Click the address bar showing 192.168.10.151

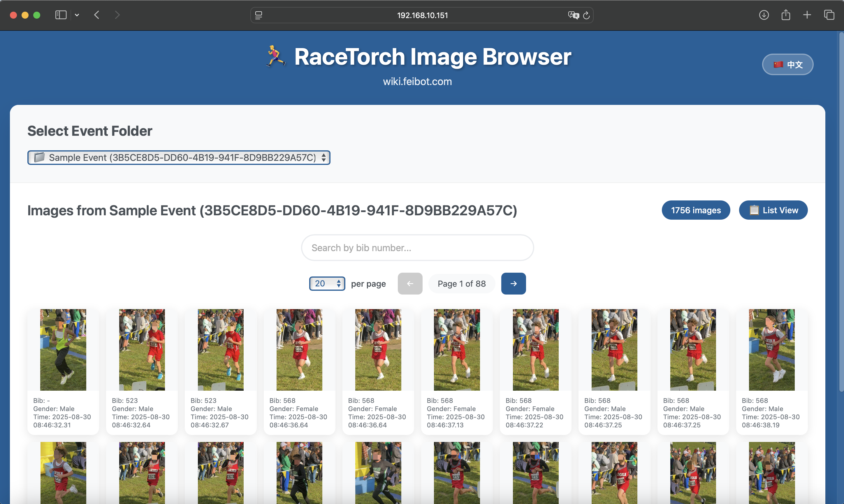click(422, 15)
